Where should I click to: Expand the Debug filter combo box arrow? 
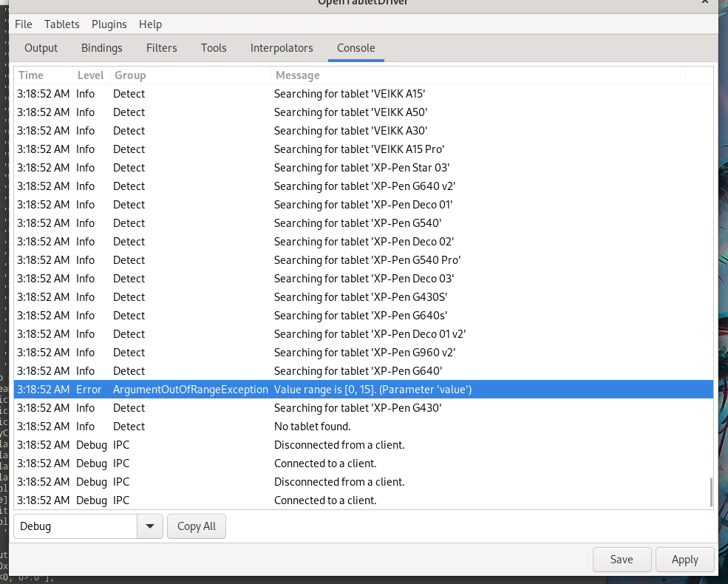pyautogui.click(x=150, y=526)
